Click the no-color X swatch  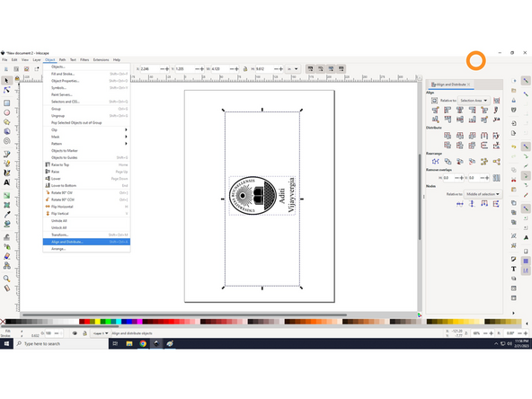click(x=3, y=322)
